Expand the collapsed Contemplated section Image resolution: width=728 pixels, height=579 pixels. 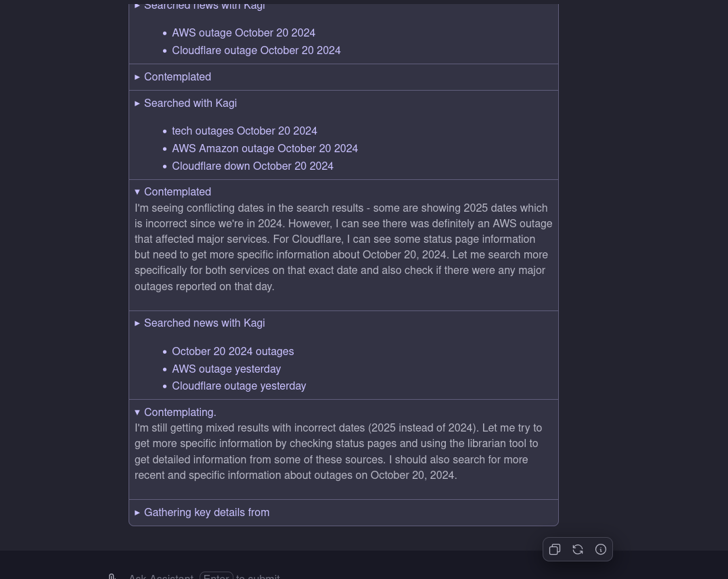pyautogui.click(x=177, y=77)
